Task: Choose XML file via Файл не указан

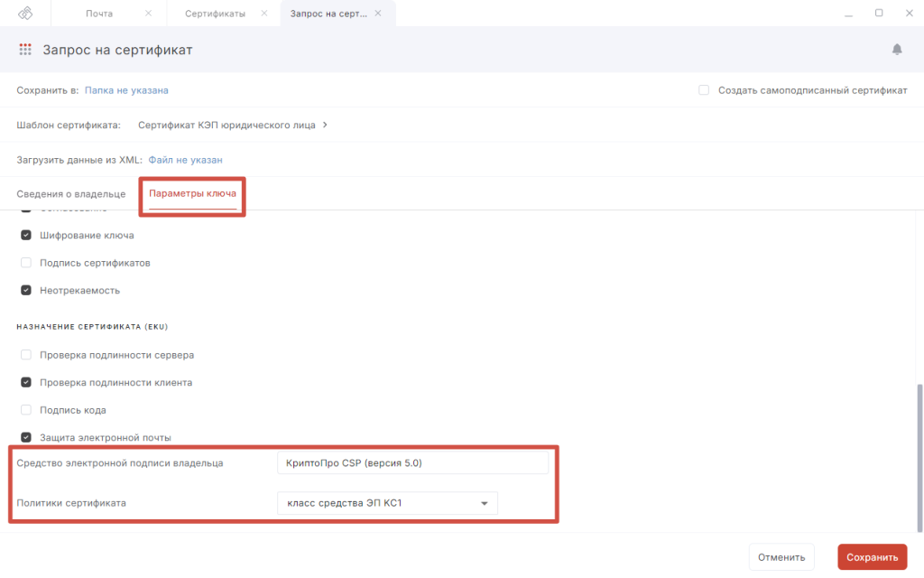Action: (185, 160)
